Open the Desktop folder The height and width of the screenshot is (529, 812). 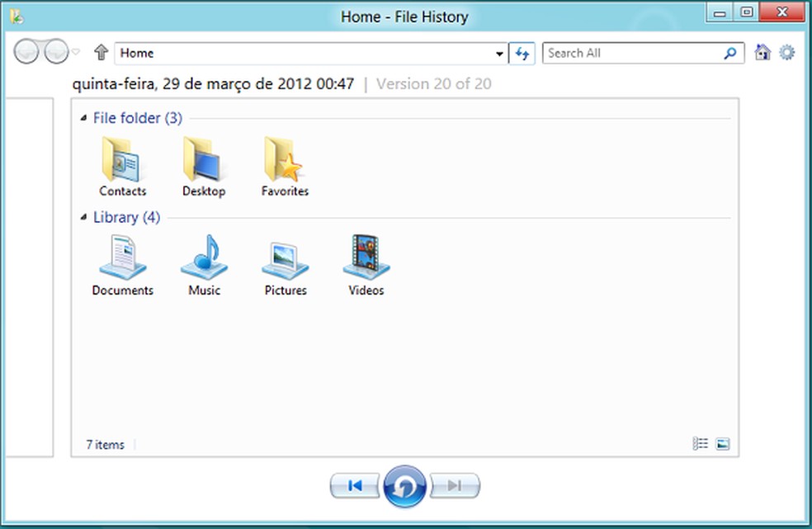click(204, 167)
